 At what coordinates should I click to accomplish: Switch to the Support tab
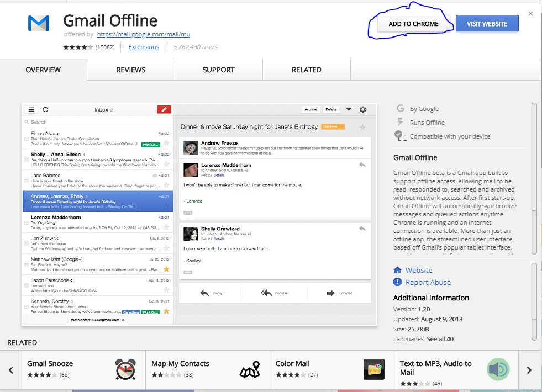218,70
